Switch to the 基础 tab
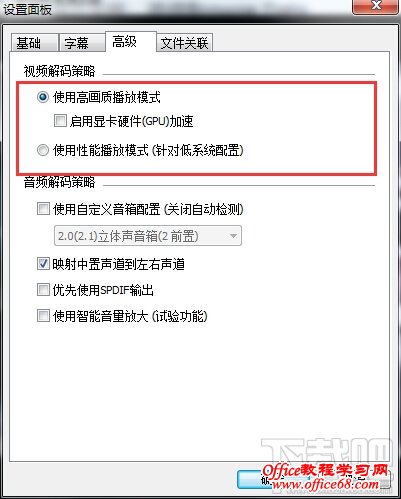 coord(34,43)
